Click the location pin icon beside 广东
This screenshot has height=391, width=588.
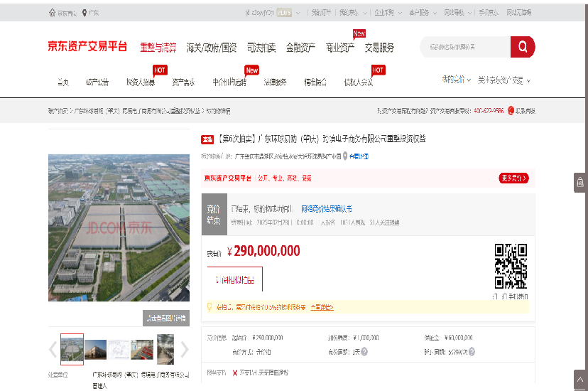(85, 13)
